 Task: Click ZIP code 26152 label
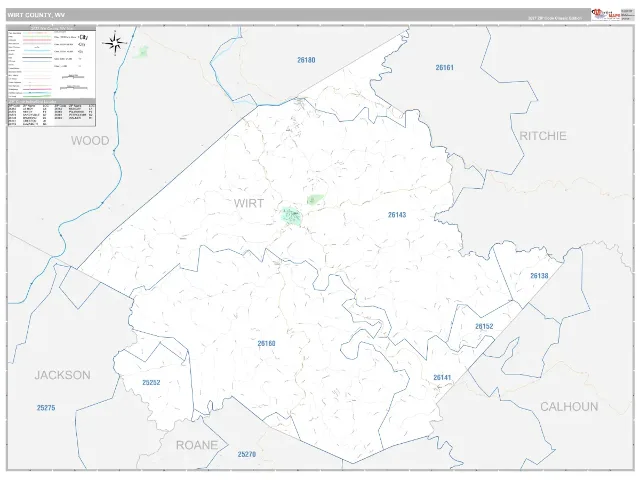click(x=484, y=327)
